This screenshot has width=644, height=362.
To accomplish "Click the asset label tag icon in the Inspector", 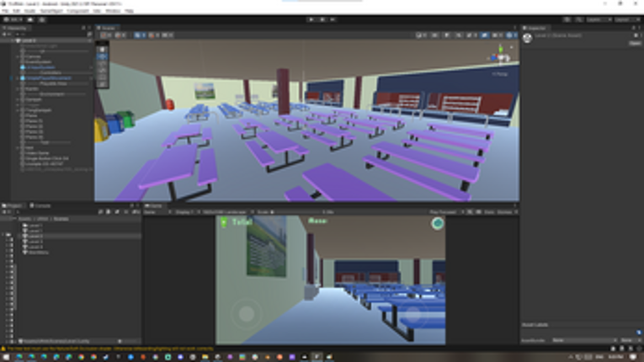I will pos(639,332).
